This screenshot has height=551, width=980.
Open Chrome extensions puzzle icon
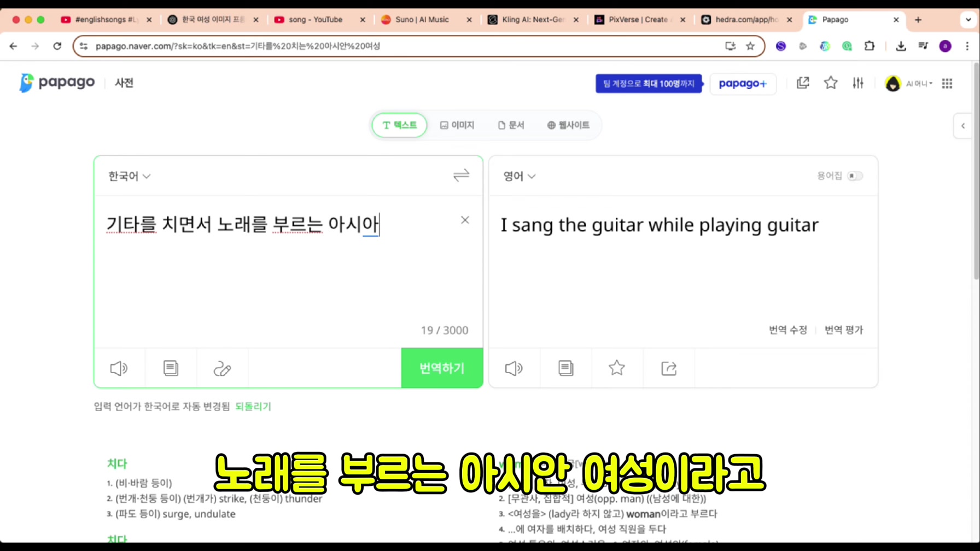pyautogui.click(x=870, y=46)
